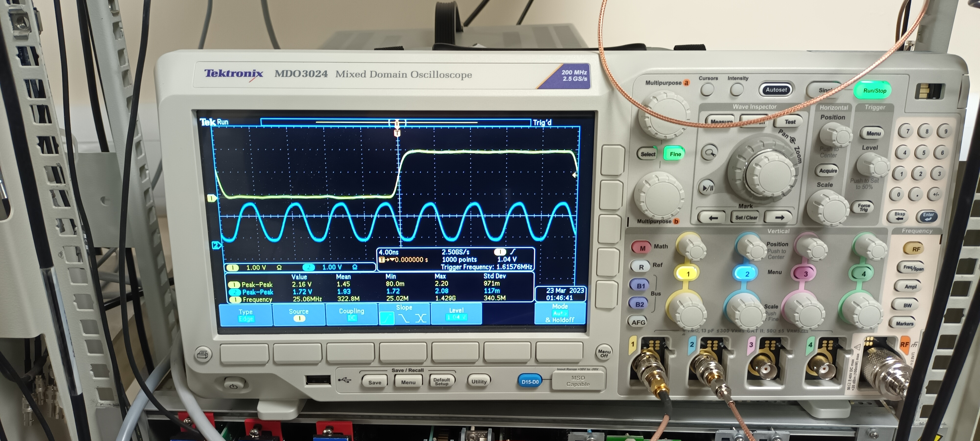Open the Mode & Holdoff menu
The height and width of the screenshot is (441, 980).
(x=560, y=313)
